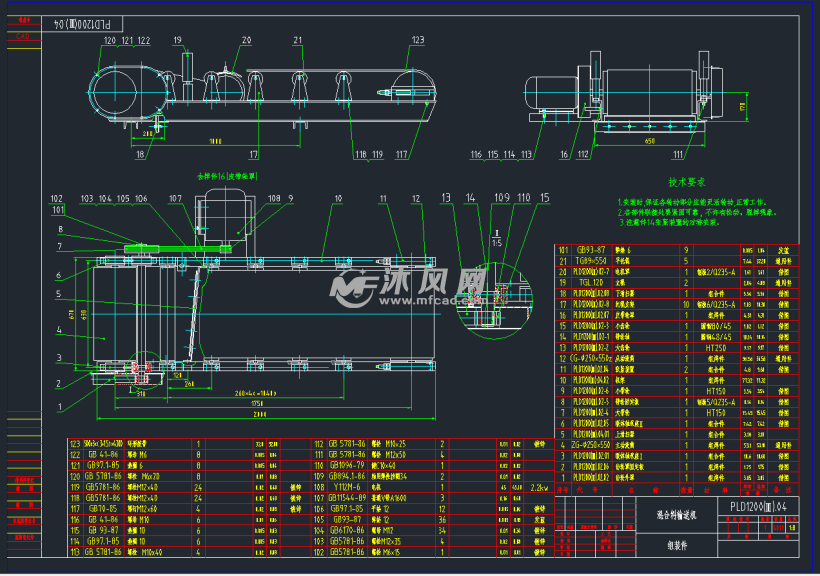This screenshot has height=576, width=820.
Task: Select balloon 15 on the detail view
Action: pyautogui.click(x=543, y=198)
